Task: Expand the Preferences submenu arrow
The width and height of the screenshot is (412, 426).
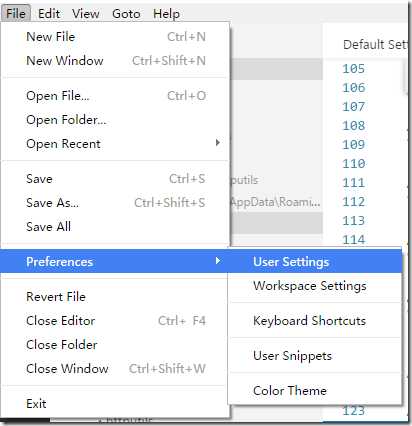Action: click(x=218, y=261)
